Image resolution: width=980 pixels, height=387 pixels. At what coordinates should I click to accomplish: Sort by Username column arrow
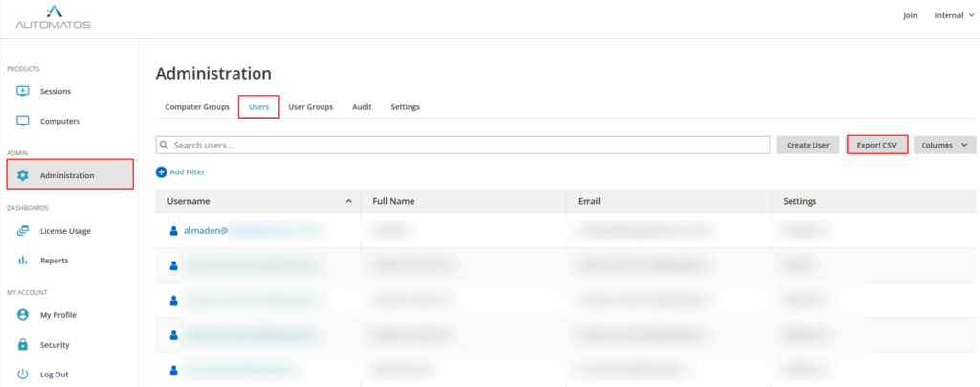[348, 201]
